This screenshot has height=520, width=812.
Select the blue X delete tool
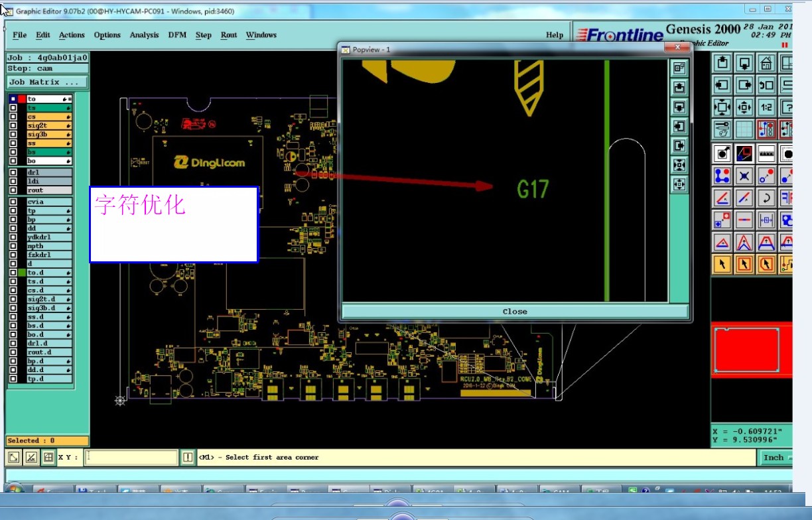tap(744, 176)
